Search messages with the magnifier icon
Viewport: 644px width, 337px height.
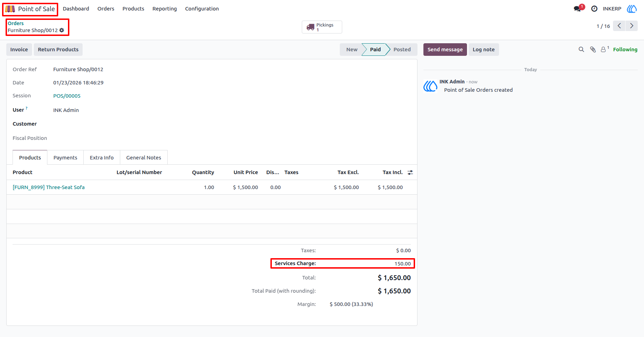pos(581,50)
